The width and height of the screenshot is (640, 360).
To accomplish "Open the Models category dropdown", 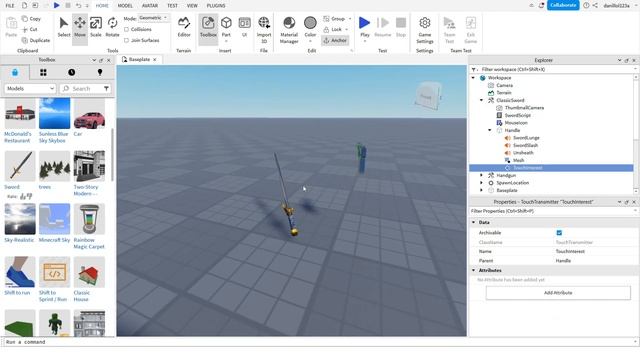I will click(x=30, y=89).
